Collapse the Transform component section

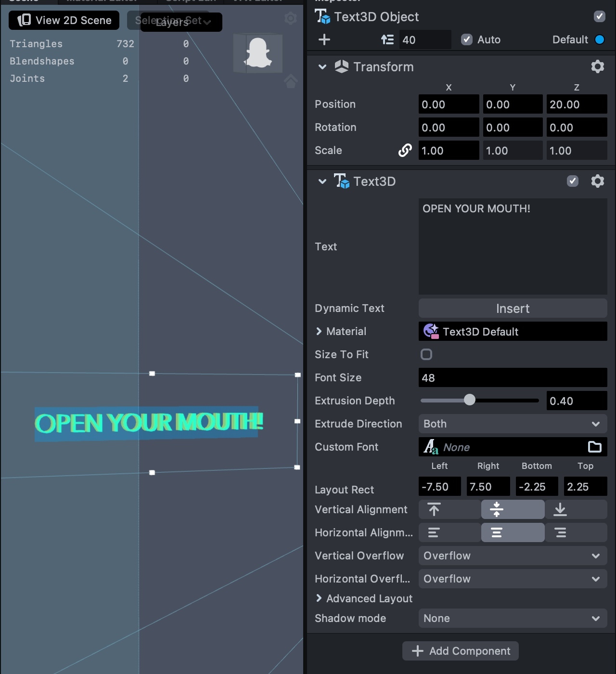point(322,67)
